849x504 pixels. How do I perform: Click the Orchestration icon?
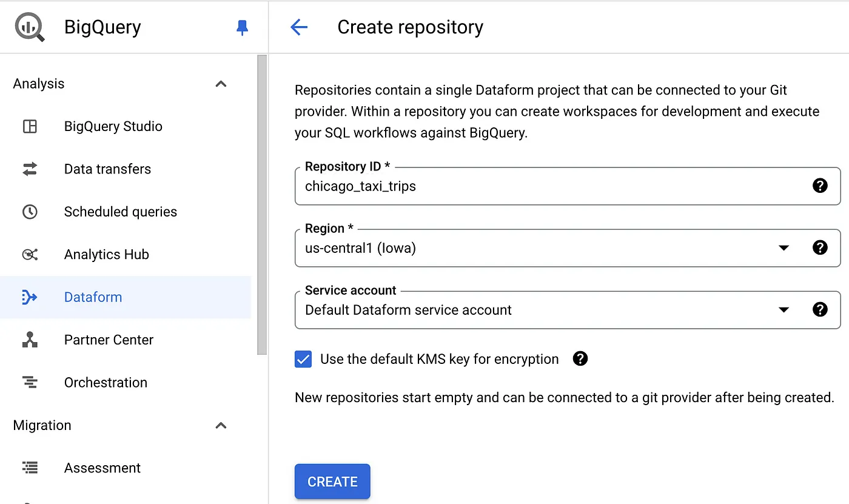tap(29, 382)
